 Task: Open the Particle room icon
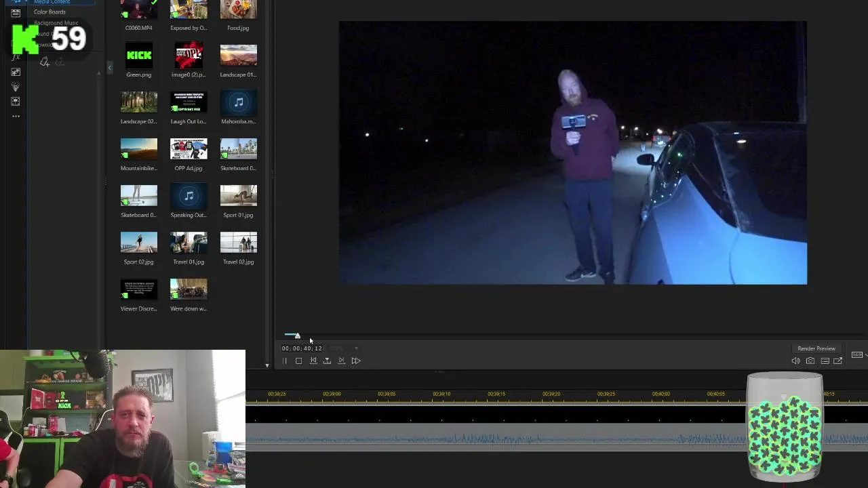coord(16,87)
